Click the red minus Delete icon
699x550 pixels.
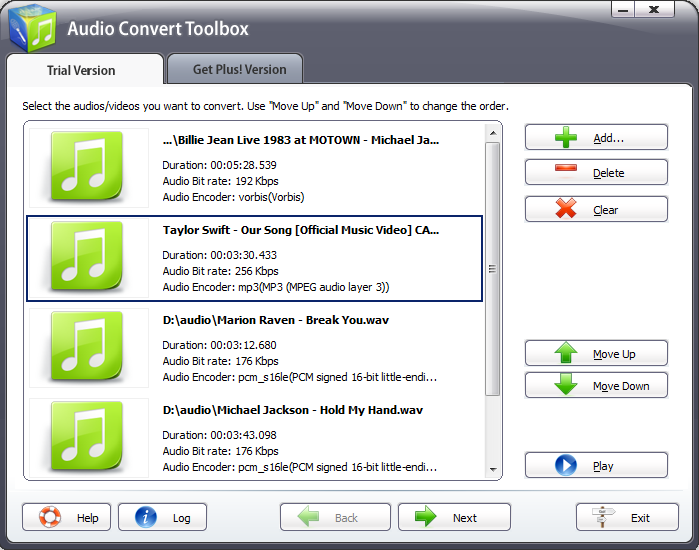point(566,168)
